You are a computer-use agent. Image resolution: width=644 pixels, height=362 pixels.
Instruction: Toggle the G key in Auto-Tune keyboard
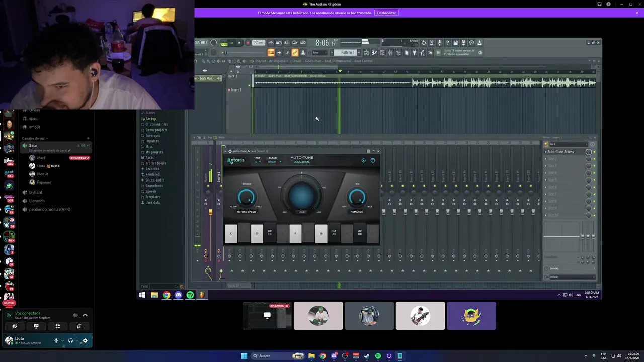[321, 234]
